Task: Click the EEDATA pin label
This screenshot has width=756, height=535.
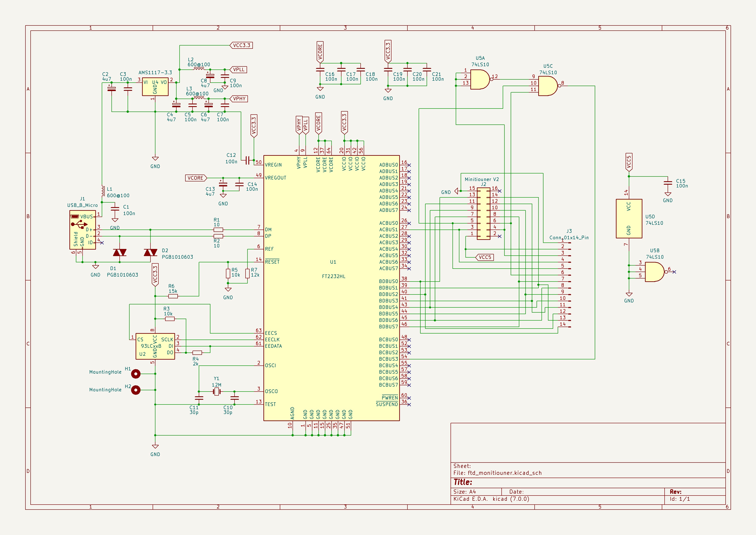Action: click(273, 346)
